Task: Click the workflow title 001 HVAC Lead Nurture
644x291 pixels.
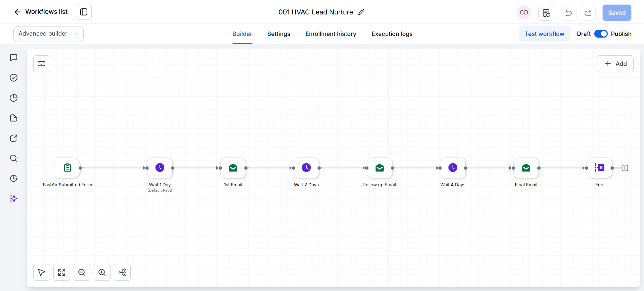Action: (x=316, y=12)
